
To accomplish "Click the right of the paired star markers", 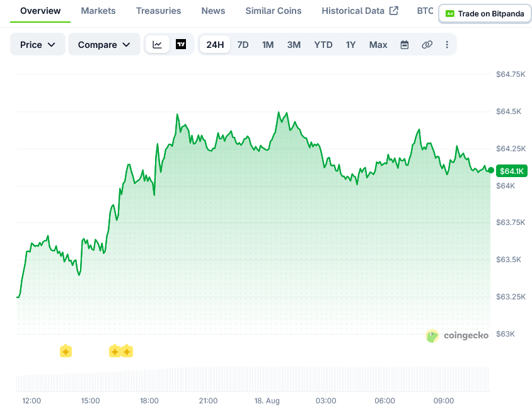I will [x=127, y=352].
